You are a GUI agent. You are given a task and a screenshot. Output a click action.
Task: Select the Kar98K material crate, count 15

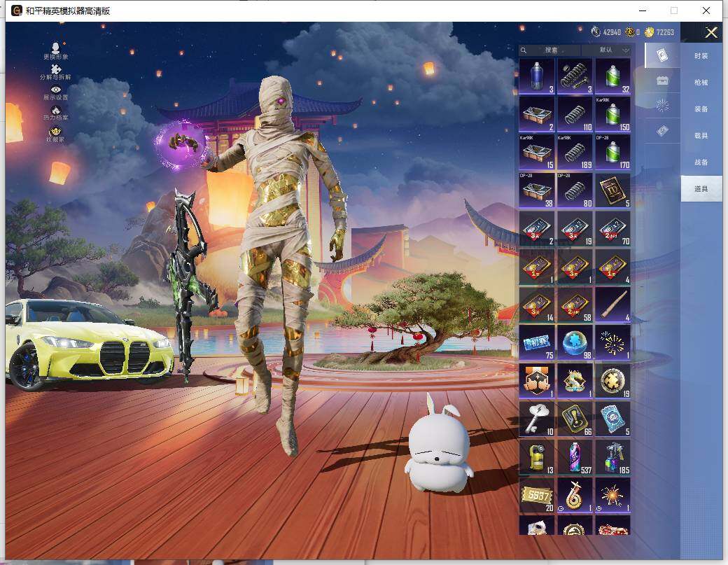[537, 152]
